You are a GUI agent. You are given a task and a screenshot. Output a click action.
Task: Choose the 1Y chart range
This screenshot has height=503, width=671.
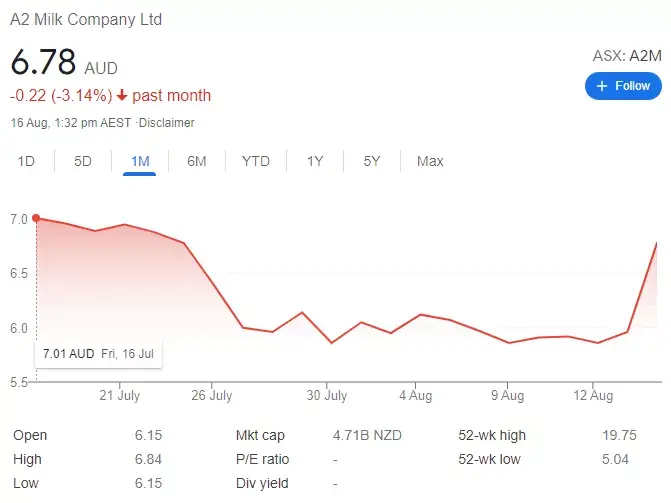coord(315,161)
